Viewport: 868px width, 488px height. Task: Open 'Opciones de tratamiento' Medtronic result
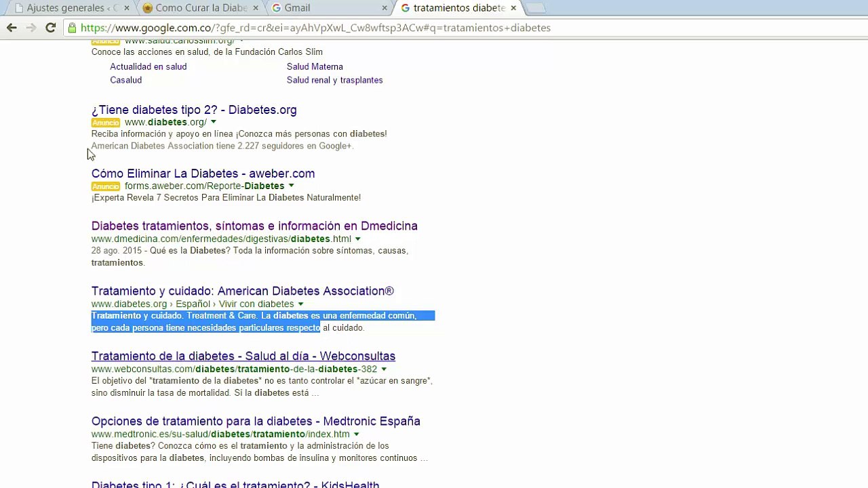tap(256, 421)
